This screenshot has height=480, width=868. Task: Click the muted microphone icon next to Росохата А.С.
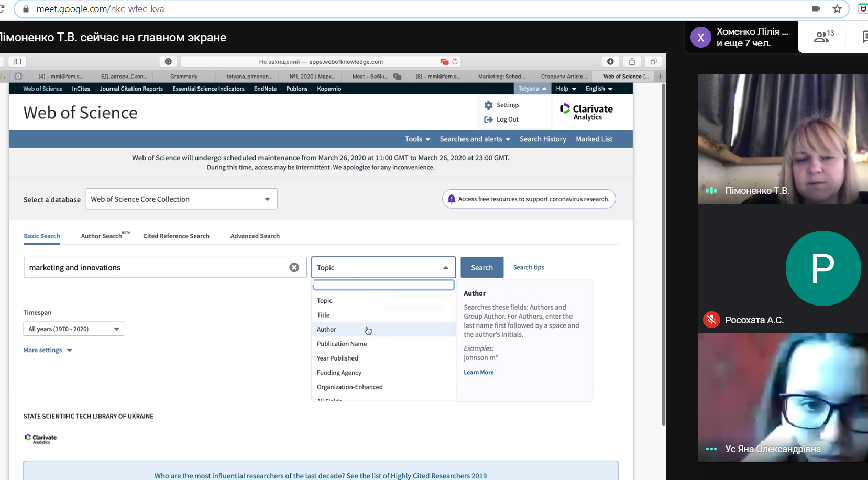(x=711, y=320)
